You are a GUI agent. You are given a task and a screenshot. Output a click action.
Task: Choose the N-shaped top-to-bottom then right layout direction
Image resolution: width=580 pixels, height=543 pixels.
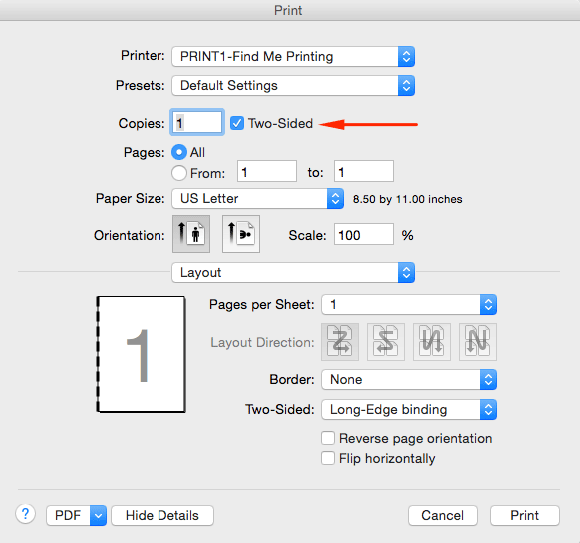tap(478, 342)
